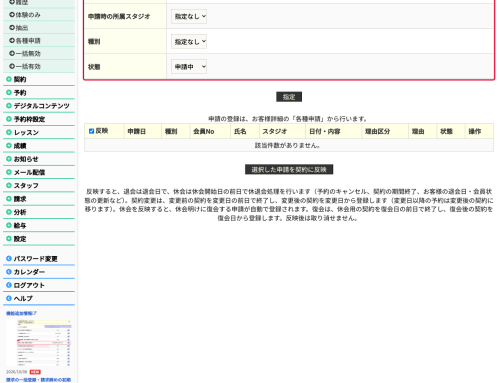
Task: Click the red NEW badge
Action: 35,372
